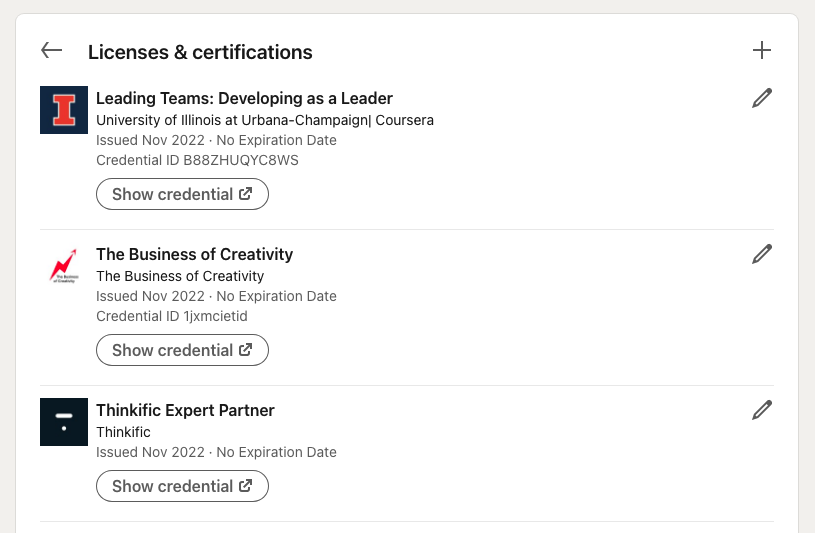This screenshot has height=533, width=815.
Task: Open The Business of Creativity title link
Action: pyautogui.click(x=194, y=254)
